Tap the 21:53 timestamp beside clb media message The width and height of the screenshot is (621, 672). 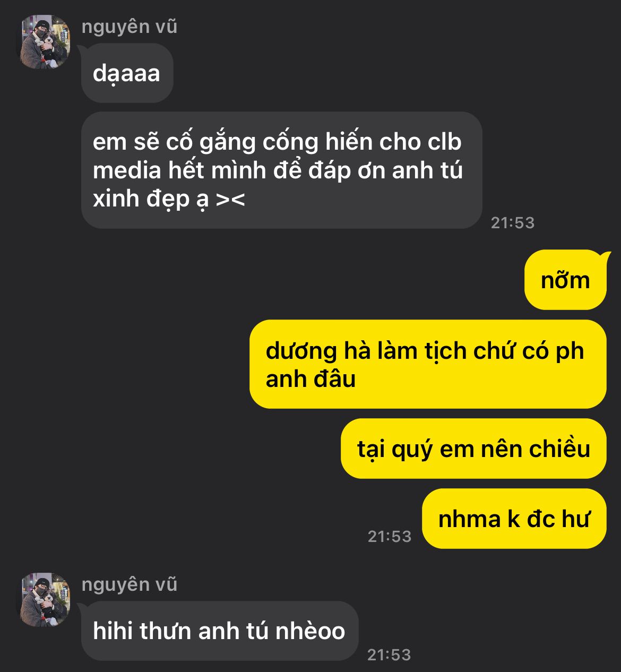[x=513, y=222]
